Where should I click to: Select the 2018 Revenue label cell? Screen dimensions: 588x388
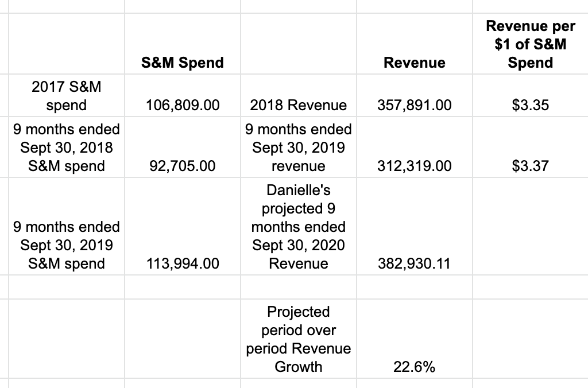click(x=299, y=96)
